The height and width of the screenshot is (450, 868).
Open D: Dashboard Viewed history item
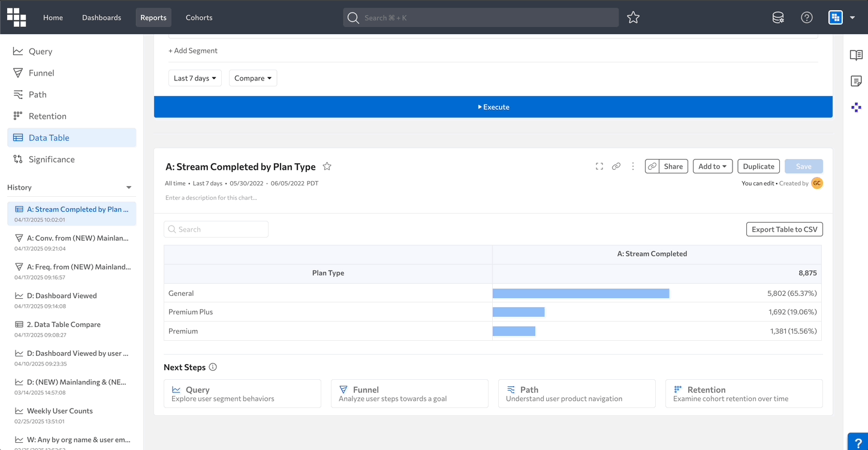[71, 300]
